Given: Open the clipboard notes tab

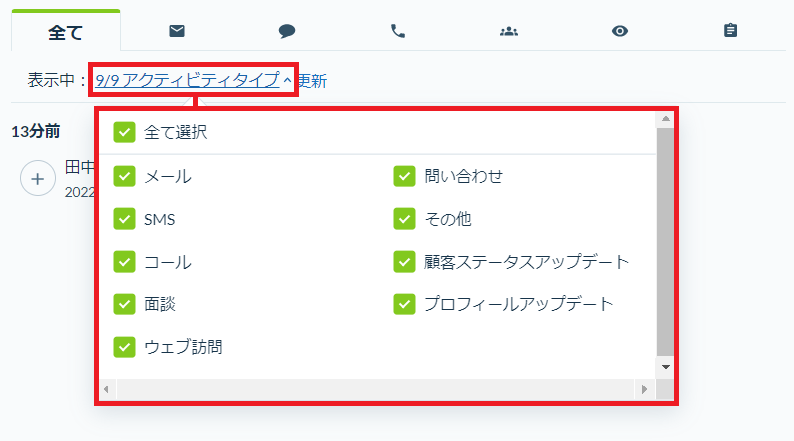Looking at the screenshot, I should [x=730, y=31].
